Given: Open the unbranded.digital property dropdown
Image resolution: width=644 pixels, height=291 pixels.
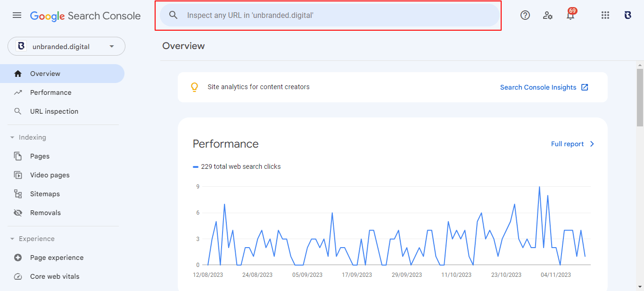Looking at the screenshot, I should coord(66,46).
